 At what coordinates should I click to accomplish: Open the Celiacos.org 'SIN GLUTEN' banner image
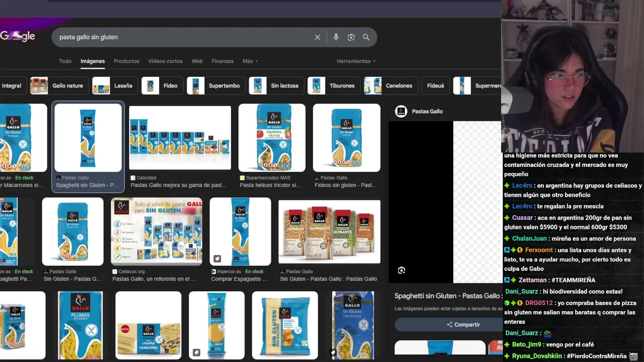tap(156, 231)
